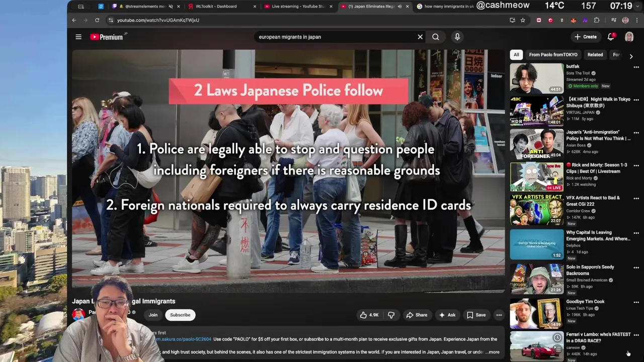
Task: Select the Related filter chip
Action: [x=595, y=55]
